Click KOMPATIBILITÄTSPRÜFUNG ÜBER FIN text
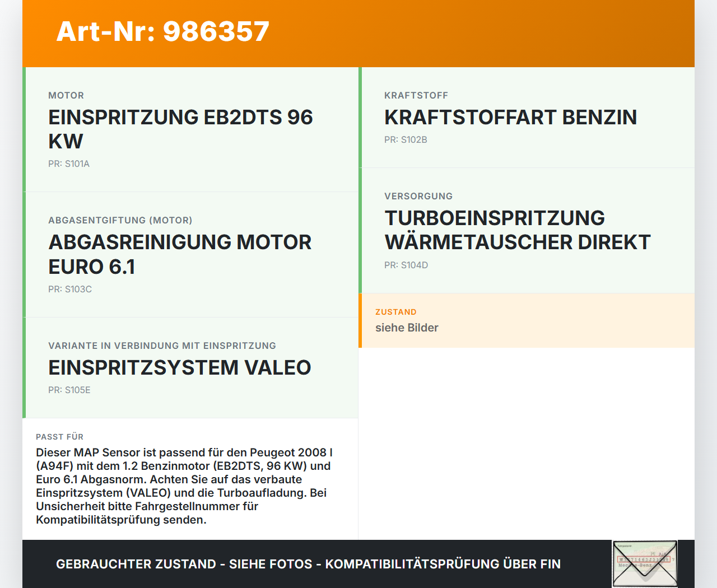This screenshot has width=717, height=588. (443, 564)
